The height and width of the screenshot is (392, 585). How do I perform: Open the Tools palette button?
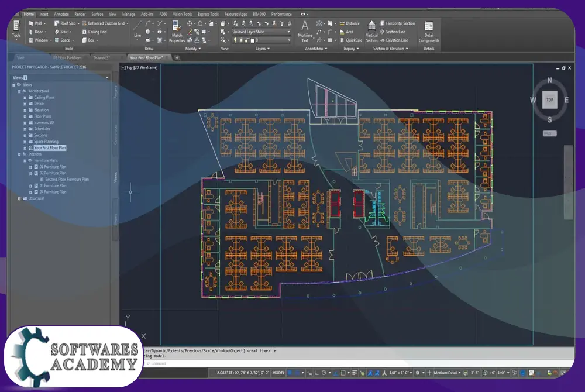click(16, 30)
